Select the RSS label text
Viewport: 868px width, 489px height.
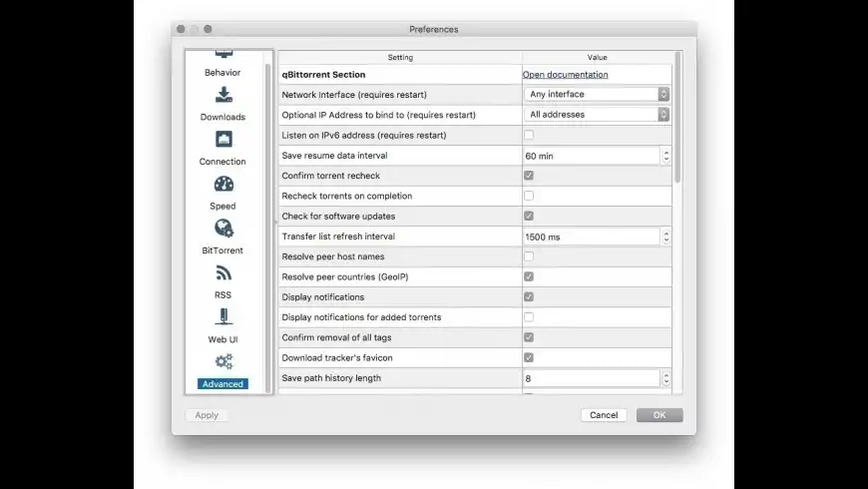coord(222,295)
